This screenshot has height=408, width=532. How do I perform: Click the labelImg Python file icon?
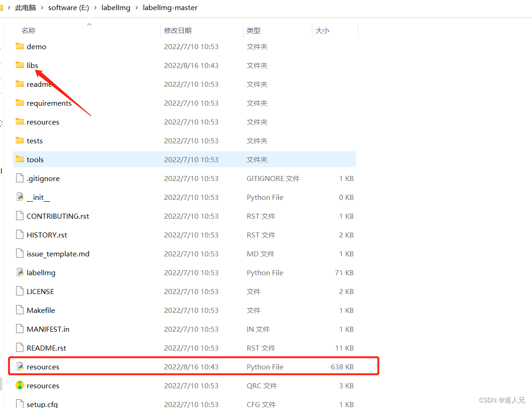point(20,272)
